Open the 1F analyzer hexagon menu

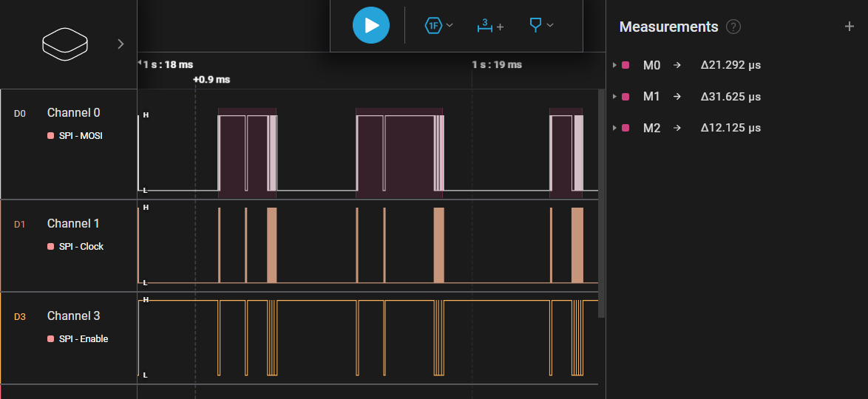(438, 25)
